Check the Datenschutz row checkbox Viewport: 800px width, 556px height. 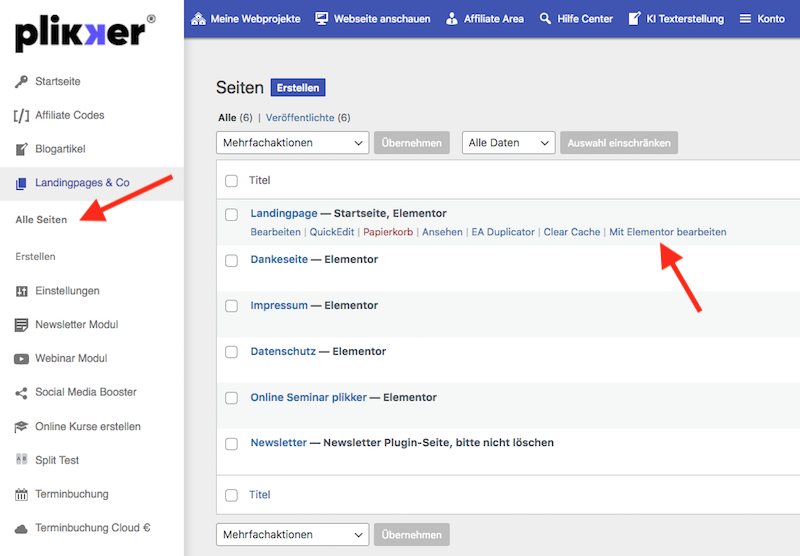232,352
